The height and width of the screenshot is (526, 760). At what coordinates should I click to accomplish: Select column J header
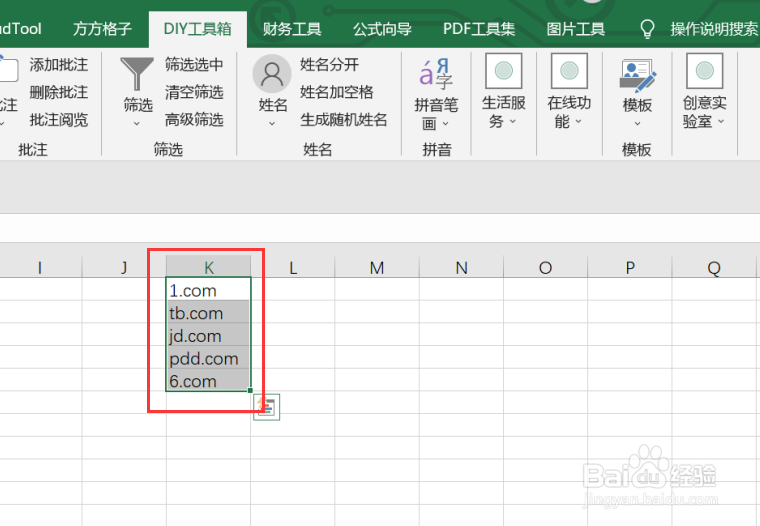(x=124, y=267)
